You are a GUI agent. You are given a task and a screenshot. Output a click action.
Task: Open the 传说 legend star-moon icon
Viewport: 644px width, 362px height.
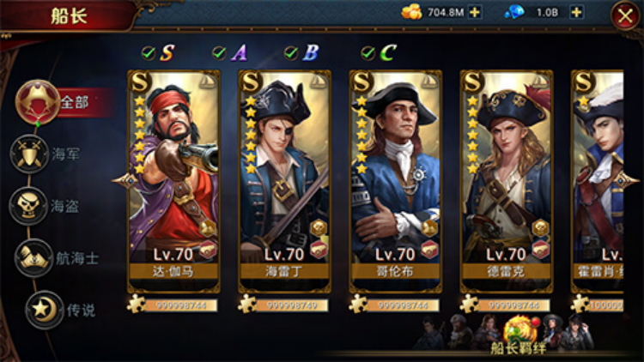pyautogui.click(x=45, y=310)
